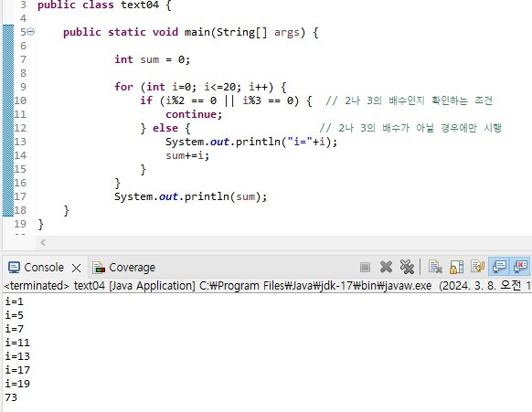Screen dimensions: 532x412
Task: Click the Terminate (stop) console icon
Action: [x=365, y=268]
